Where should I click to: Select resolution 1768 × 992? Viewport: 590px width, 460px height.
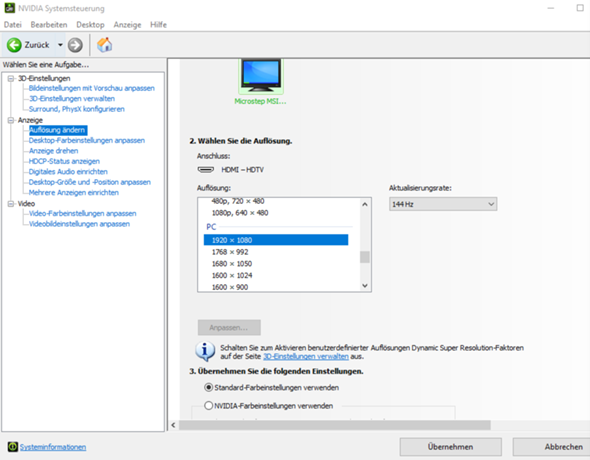click(230, 252)
